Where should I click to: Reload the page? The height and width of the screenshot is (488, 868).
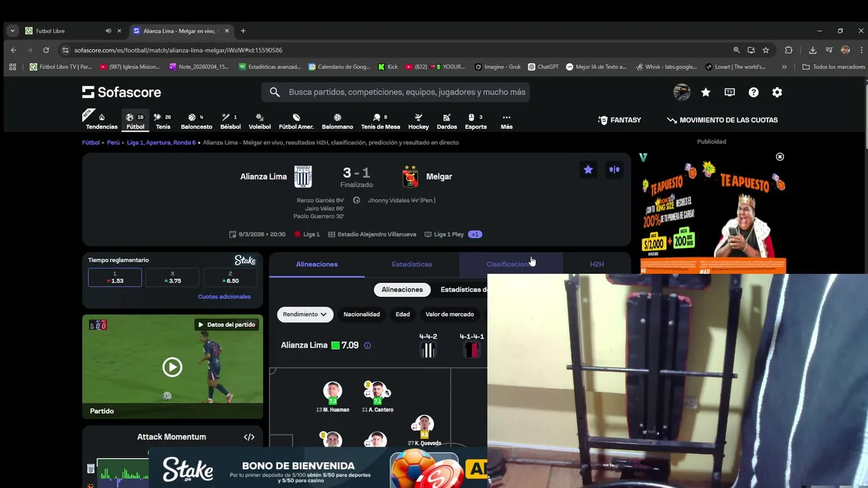(x=46, y=50)
